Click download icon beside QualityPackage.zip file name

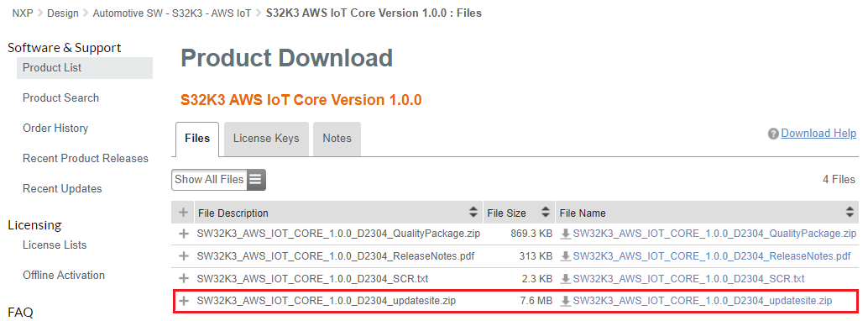pos(565,234)
